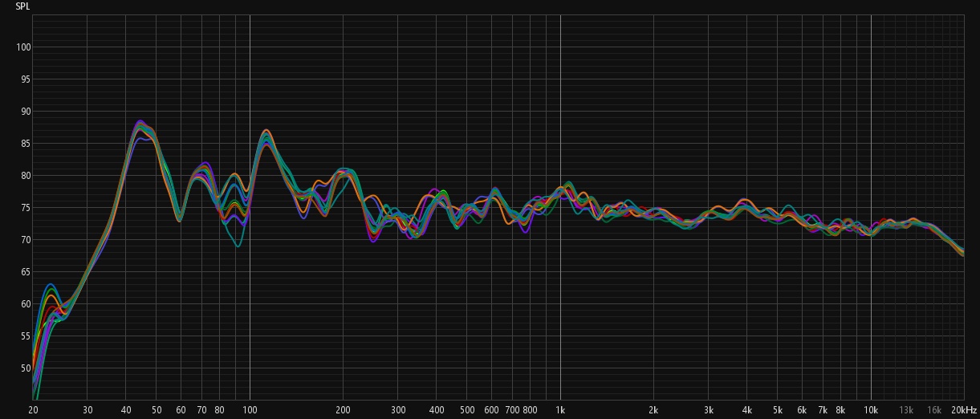The image size is (980, 419).
Task: Click the 2k frequency label
Action: click(653, 409)
